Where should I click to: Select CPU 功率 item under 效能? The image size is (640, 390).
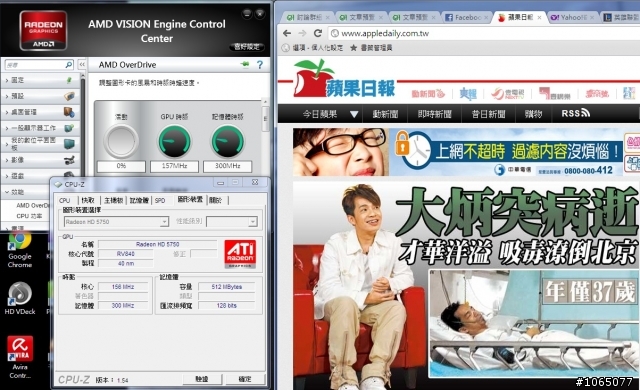pyautogui.click(x=29, y=216)
